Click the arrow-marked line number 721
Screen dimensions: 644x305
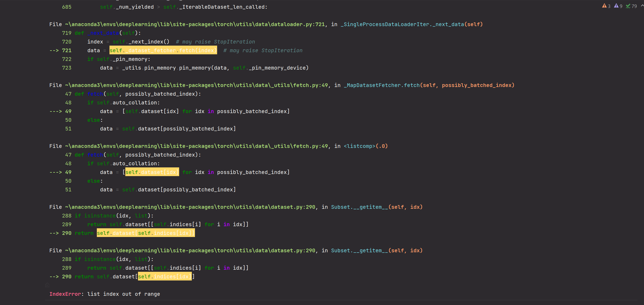point(67,50)
